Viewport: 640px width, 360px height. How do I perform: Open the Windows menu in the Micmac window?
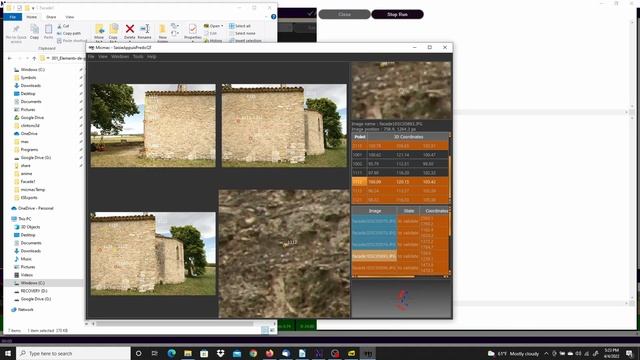120,57
